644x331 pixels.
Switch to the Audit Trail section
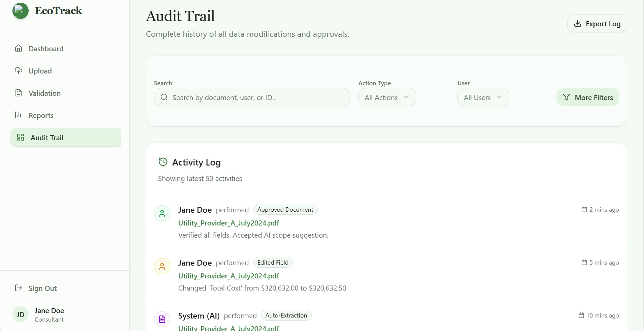point(47,137)
